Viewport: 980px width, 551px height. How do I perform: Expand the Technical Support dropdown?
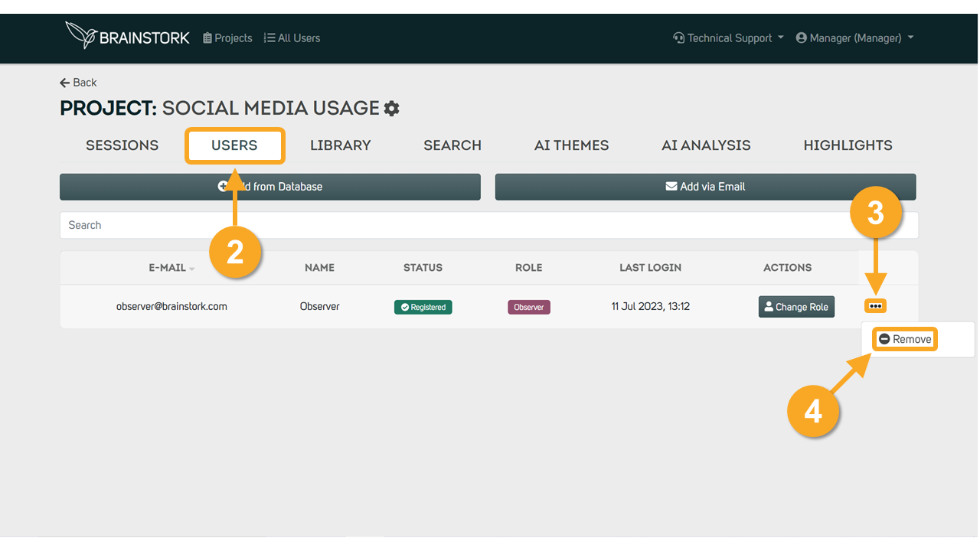pos(728,37)
